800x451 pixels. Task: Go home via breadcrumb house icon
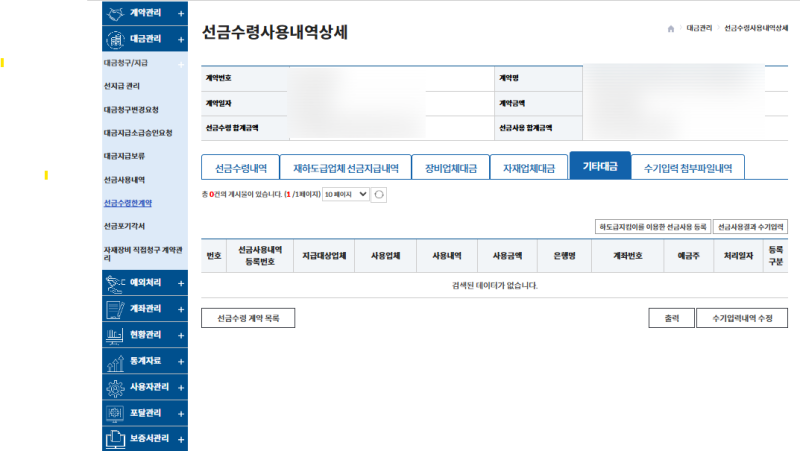pyautogui.click(x=671, y=29)
